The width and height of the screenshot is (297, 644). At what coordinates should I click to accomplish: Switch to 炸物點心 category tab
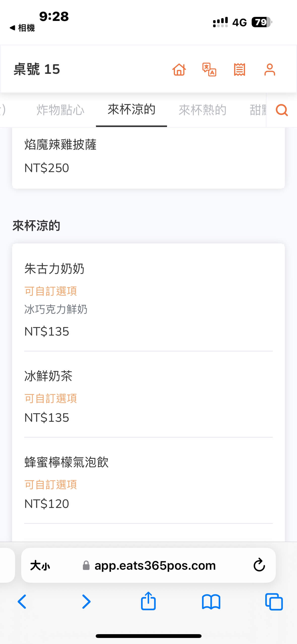pyautogui.click(x=60, y=110)
